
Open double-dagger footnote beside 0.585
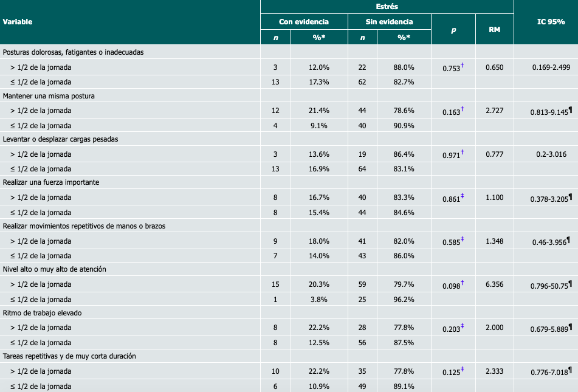[x=463, y=239]
